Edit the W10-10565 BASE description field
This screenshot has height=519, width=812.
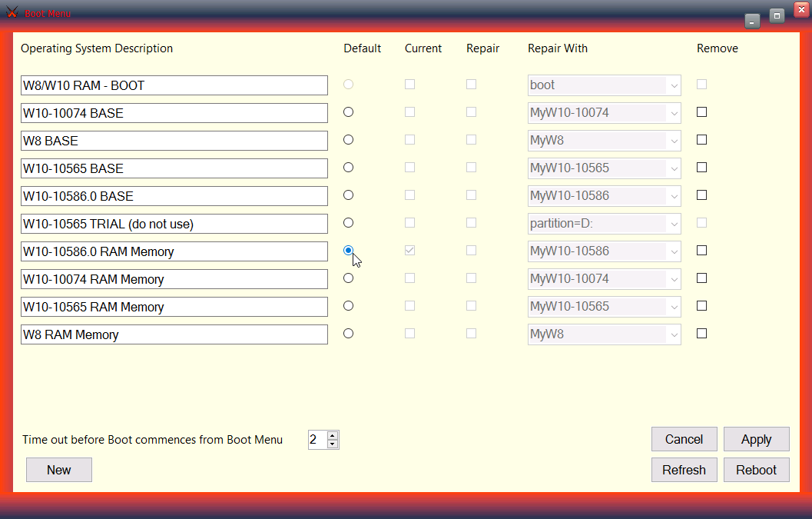(174, 168)
